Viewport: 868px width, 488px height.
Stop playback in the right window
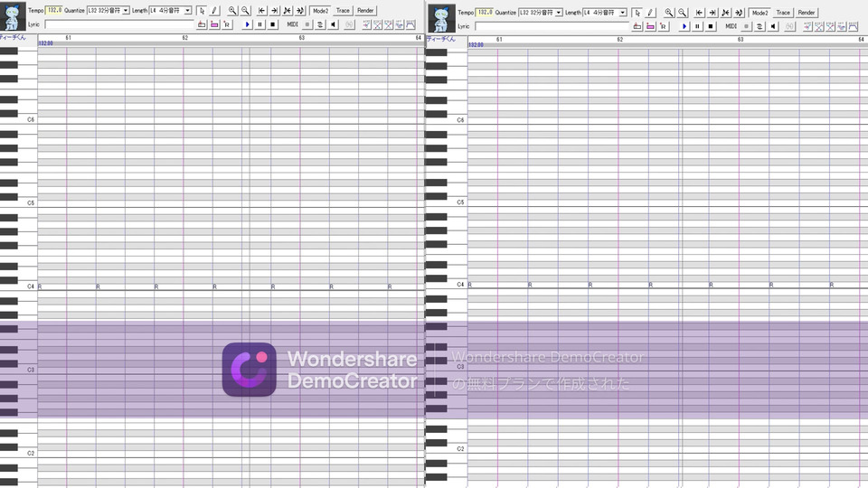pyautogui.click(x=711, y=26)
